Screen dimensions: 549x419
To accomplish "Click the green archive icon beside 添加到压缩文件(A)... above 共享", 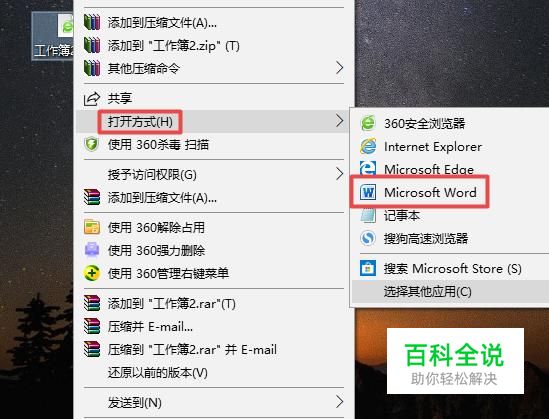I will point(92,22).
